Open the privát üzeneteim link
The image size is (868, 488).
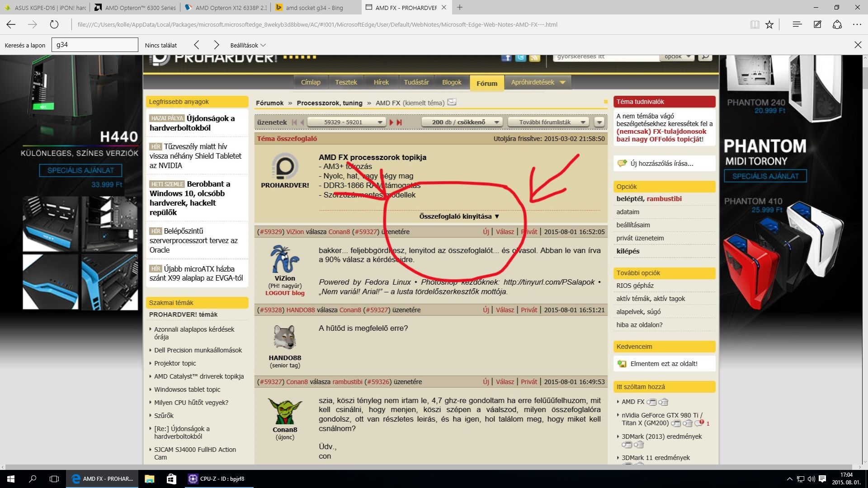click(640, 238)
